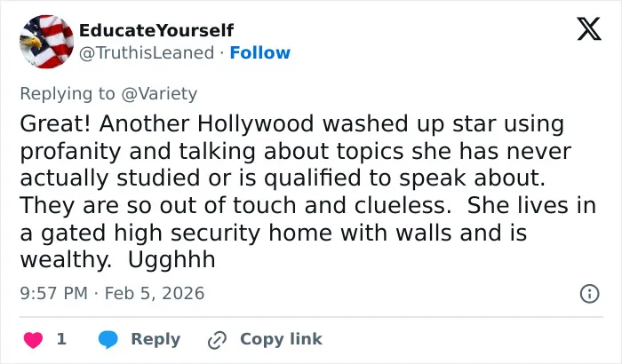Open the EducateYourself display name

click(156, 30)
